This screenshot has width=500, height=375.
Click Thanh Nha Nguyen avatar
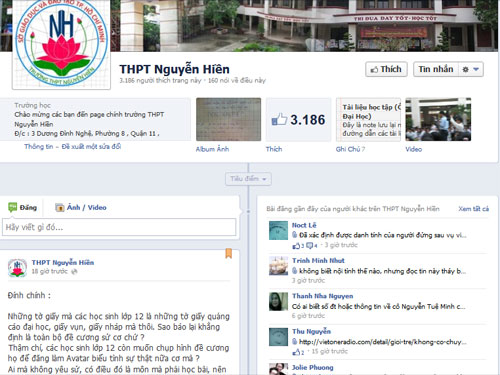[x=278, y=301]
